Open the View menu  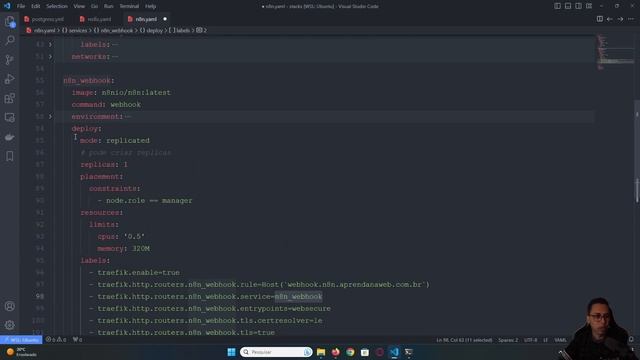(79, 6)
